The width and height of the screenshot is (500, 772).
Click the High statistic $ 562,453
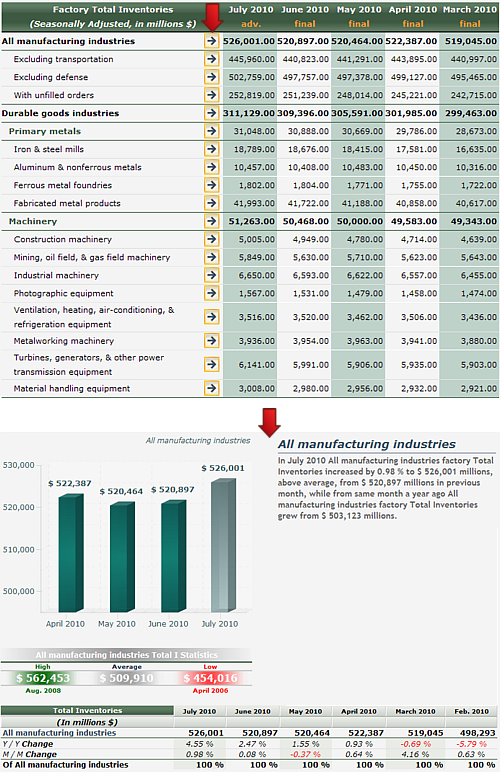(x=43, y=678)
